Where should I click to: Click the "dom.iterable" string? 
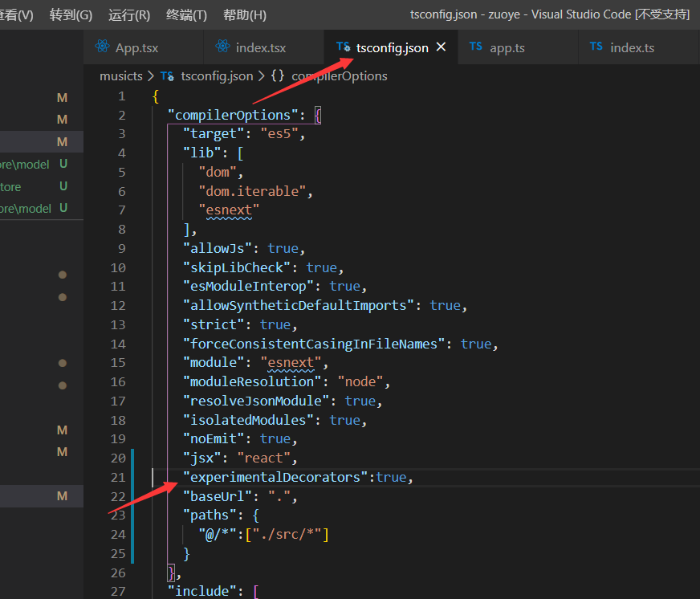[252, 191]
